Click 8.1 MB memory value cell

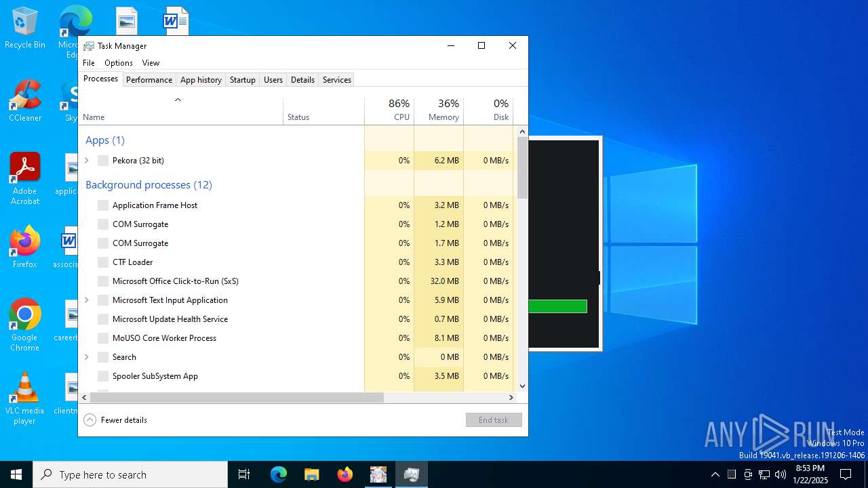(439, 338)
